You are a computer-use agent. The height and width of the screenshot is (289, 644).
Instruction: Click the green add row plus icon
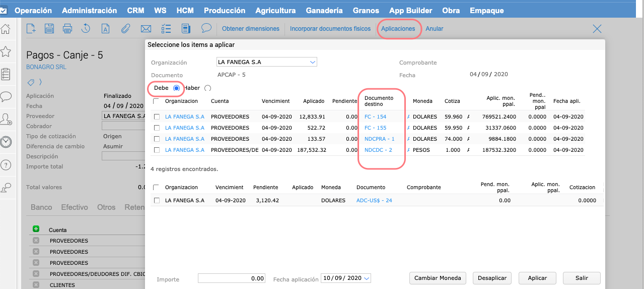tap(36, 229)
